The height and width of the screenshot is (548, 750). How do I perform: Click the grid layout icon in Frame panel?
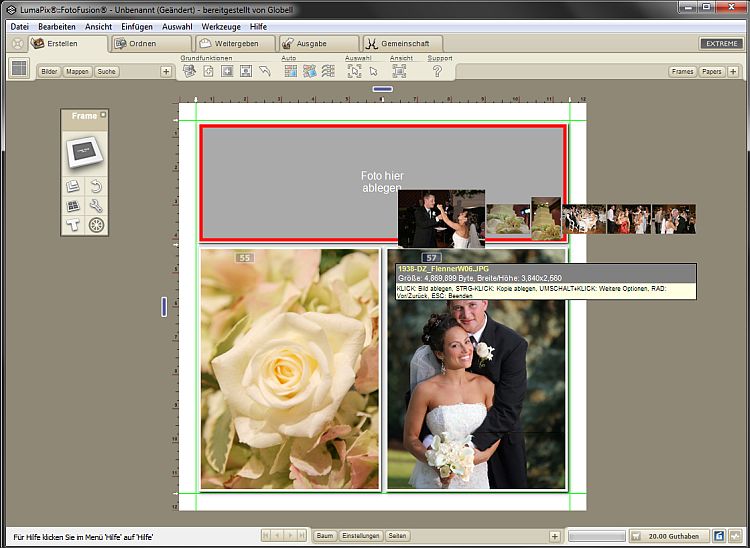(x=73, y=206)
